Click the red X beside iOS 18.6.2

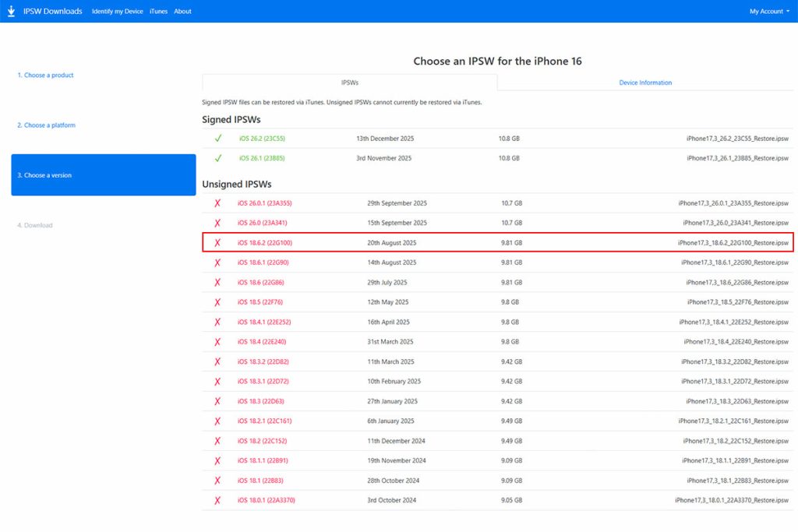pos(218,242)
